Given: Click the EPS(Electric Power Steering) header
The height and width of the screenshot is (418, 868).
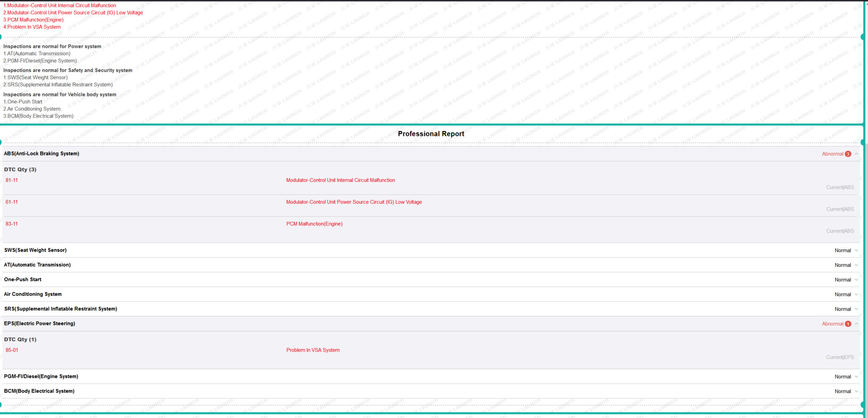Looking at the screenshot, I should (40, 324).
